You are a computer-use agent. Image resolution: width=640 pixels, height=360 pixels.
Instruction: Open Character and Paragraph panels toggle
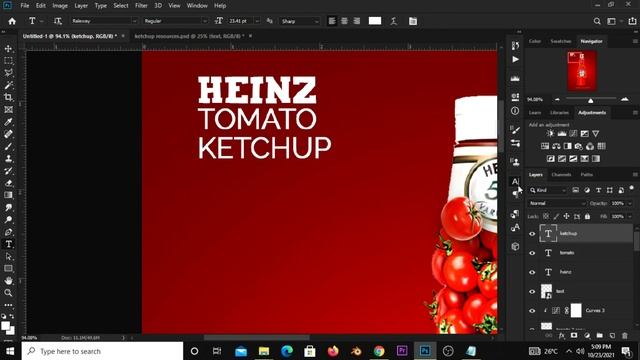413,21
